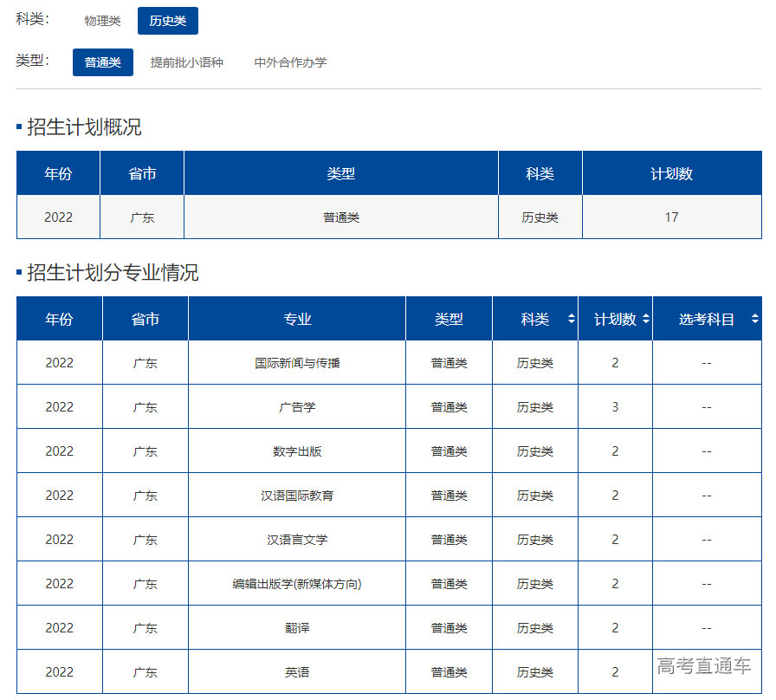
Task: Click the descending arrow in 科类 sorter
Action: (572, 323)
